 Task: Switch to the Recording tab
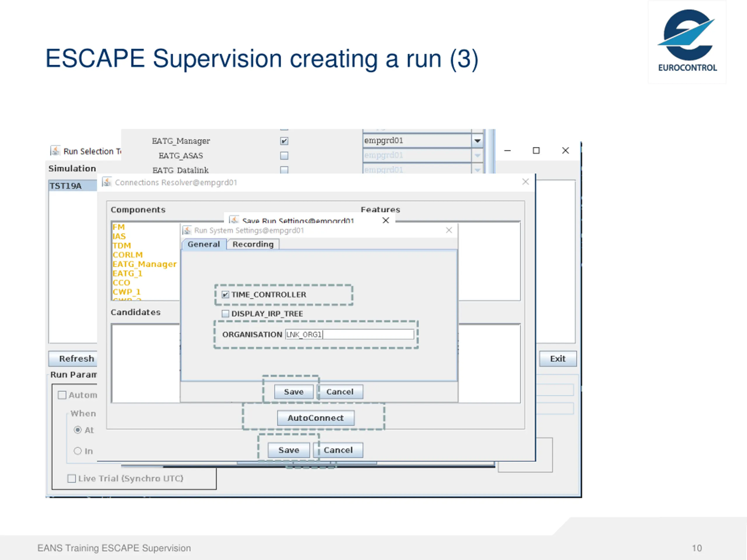click(x=253, y=244)
